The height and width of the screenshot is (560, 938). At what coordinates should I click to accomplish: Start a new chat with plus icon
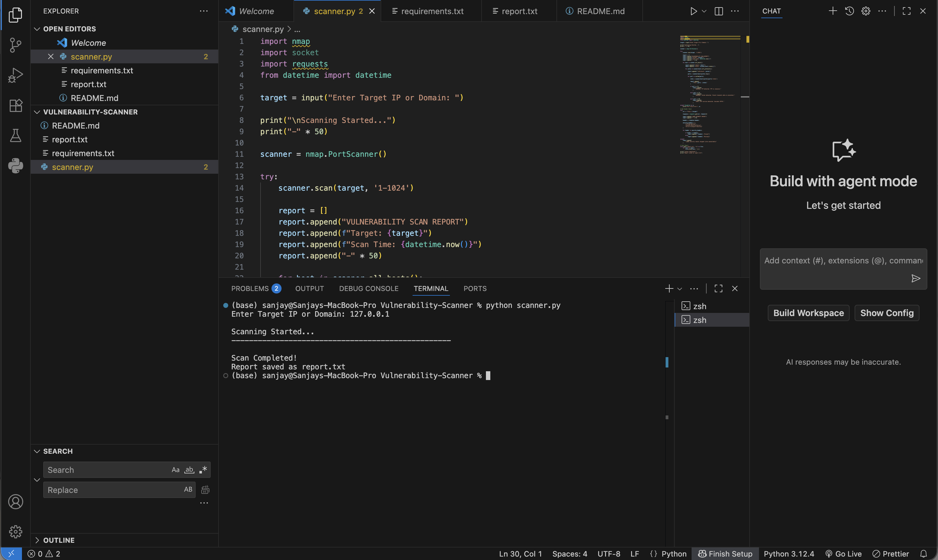(x=833, y=11)
